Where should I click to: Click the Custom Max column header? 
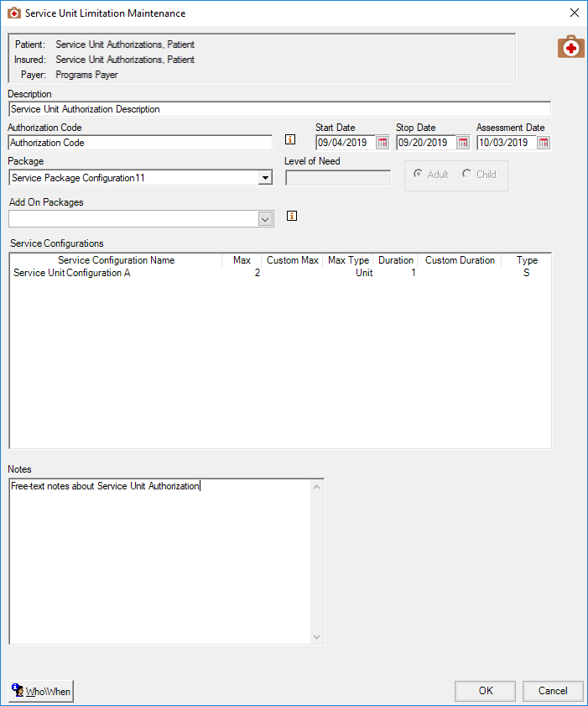point(293,260)
